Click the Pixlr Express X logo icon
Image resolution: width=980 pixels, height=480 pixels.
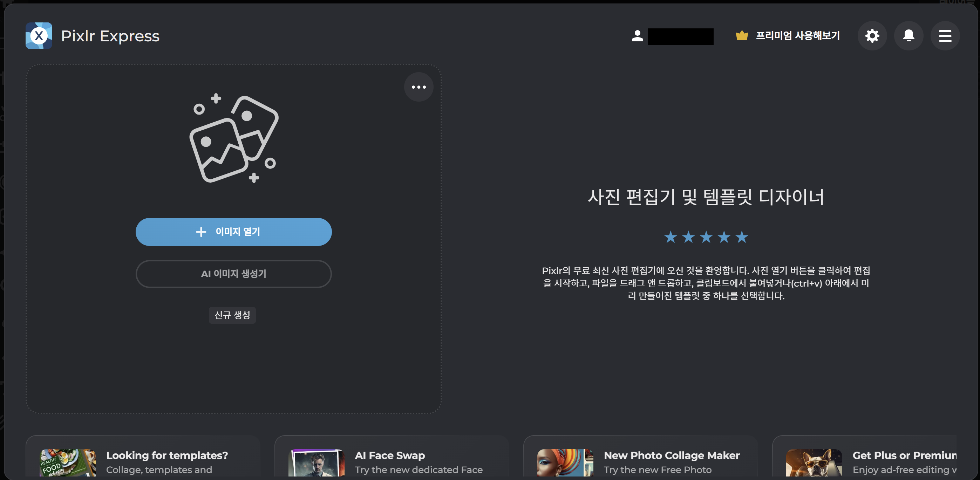(x=39, y=36)
